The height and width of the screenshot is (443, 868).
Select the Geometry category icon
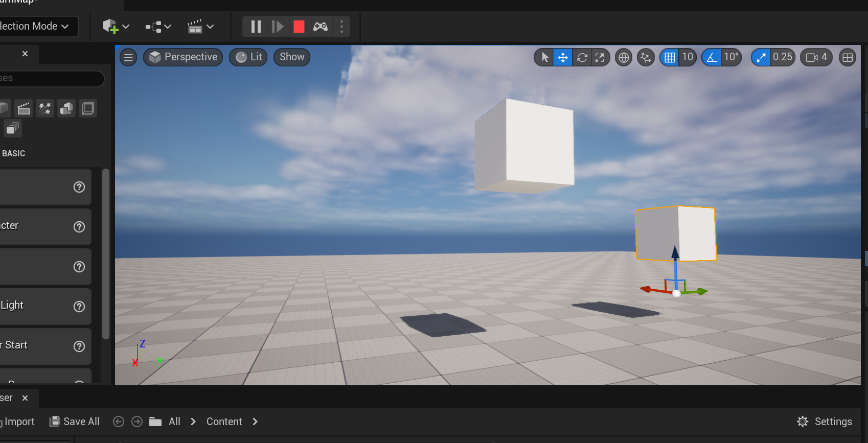(66, 108)
